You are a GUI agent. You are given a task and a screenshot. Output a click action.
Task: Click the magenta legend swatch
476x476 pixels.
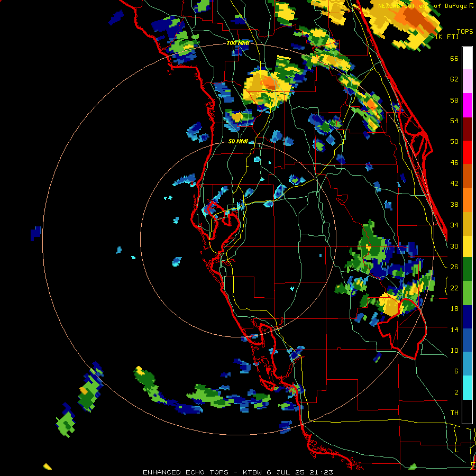[x=467, y=105]
